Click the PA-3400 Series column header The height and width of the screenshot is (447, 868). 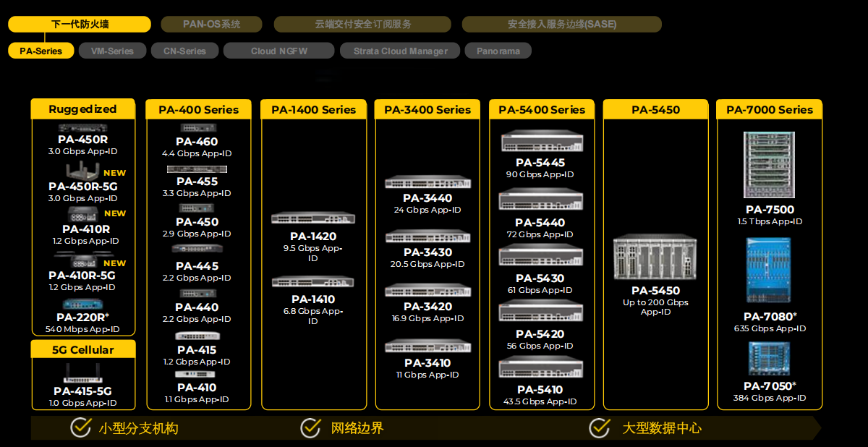pyautogui.click(x=427, y=110)
